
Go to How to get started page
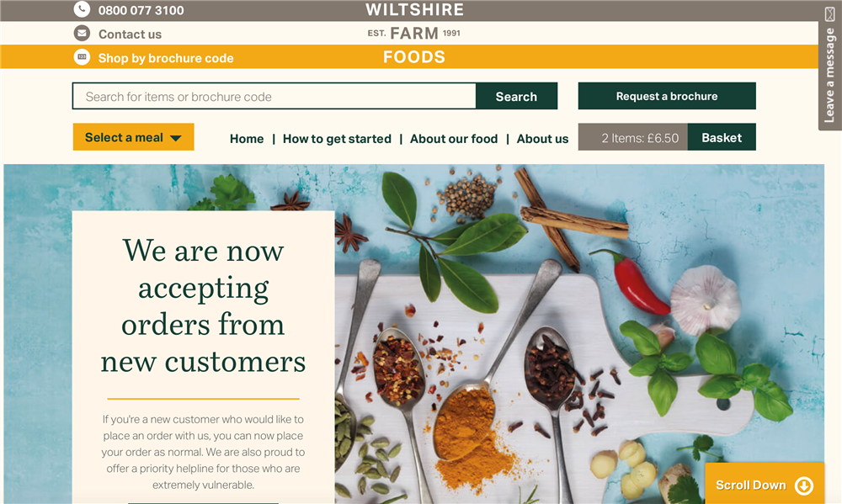[337, 139]
